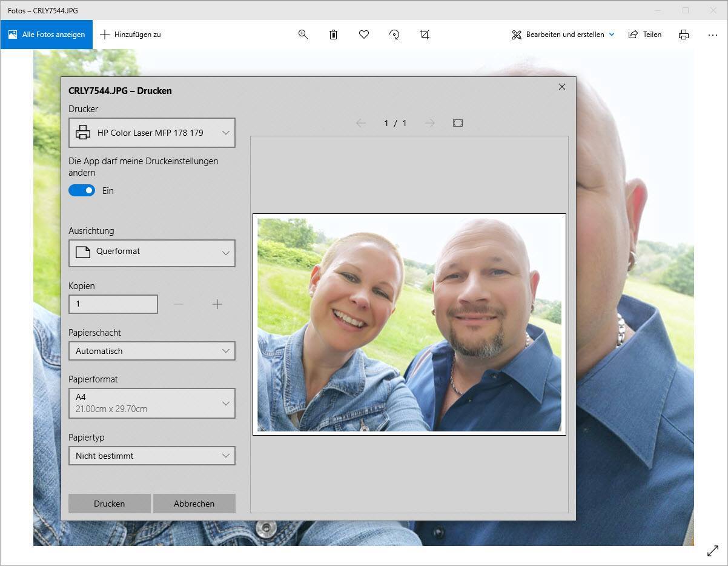Click the Kopien number input field
Image resolution: width=728 pixels, height=566 pixels.
point(113,304)
